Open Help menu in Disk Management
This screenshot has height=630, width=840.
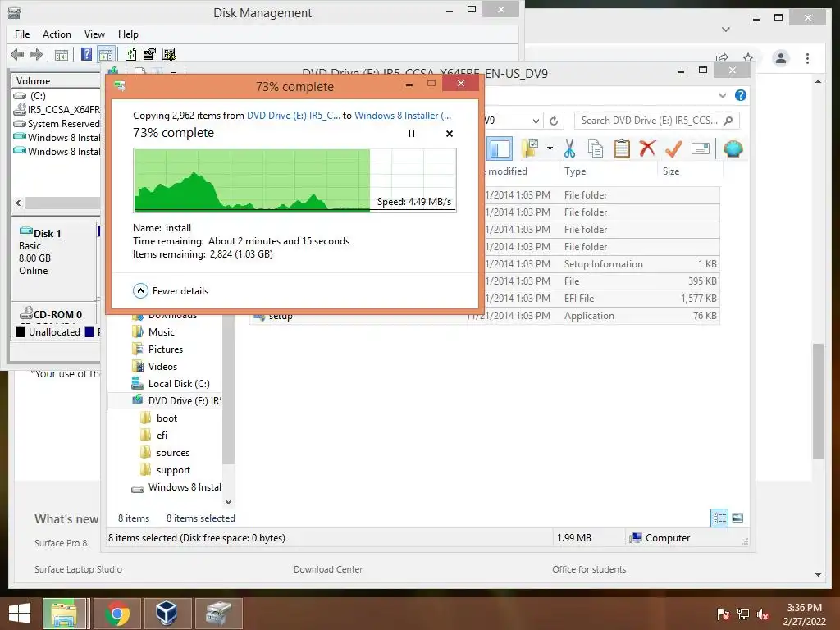(x=128, y=34)
